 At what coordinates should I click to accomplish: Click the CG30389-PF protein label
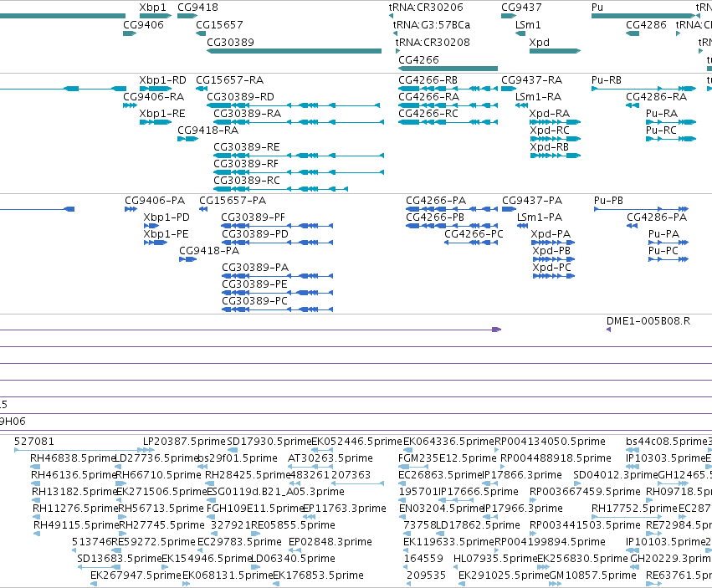pos(254,217)
